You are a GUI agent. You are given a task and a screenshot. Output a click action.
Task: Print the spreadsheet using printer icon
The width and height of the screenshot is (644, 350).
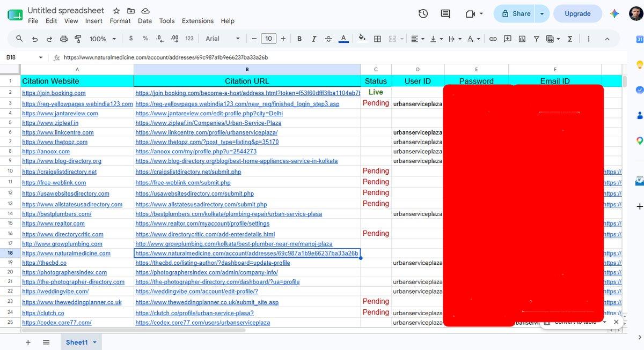pyautogui.click(x=64, y=39)
